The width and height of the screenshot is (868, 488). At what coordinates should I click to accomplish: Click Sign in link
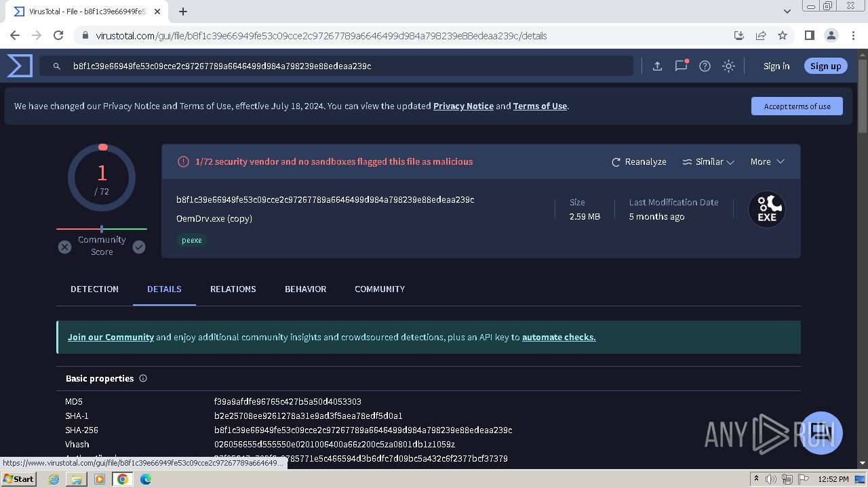pos(776,66)
